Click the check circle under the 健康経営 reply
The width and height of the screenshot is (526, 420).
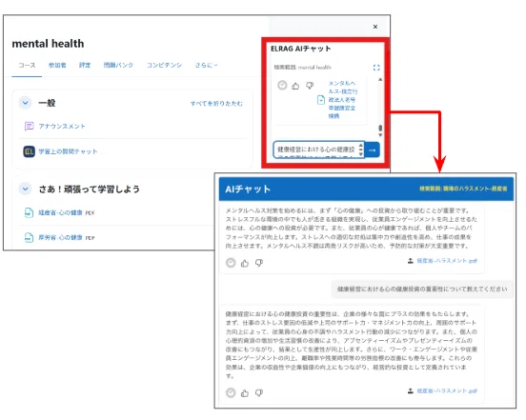[231, 392]
